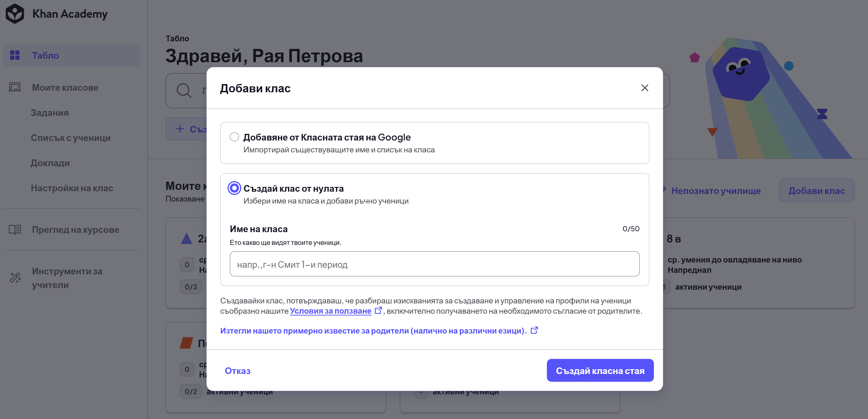Click the 0/3 active students badge
The image size is (868, 419).
[191, 287]
